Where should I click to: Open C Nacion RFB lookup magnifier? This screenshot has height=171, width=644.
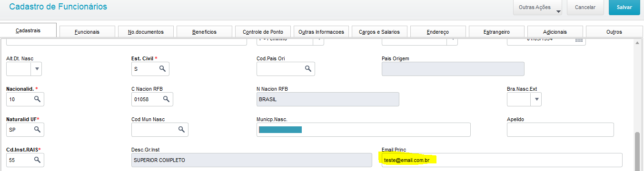(166, 99)
